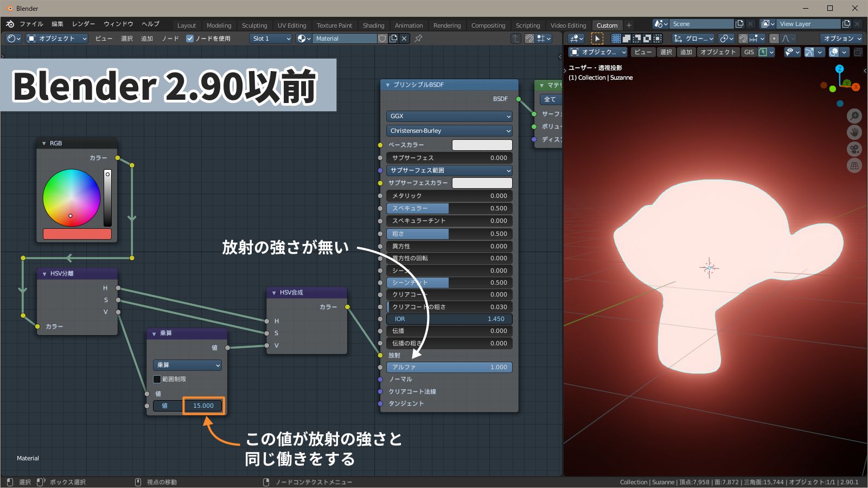Click the 15.000 value field in math node
The image size is (868, 488).
pyautogui.click(x=203, y=406)
